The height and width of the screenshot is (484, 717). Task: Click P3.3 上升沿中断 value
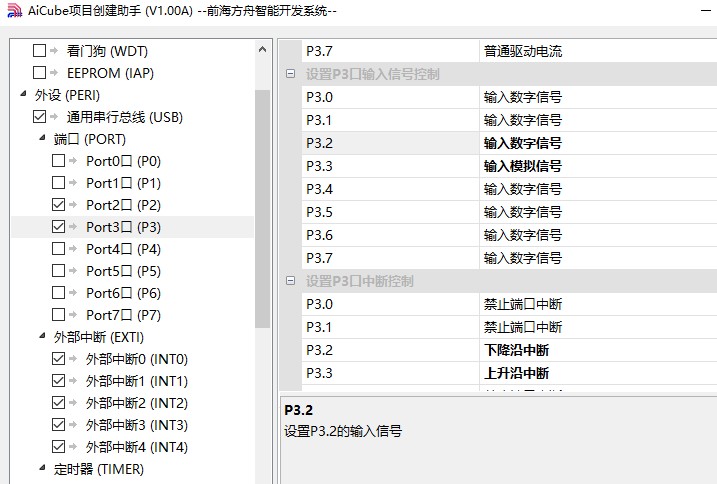click(x=598, y=373)
